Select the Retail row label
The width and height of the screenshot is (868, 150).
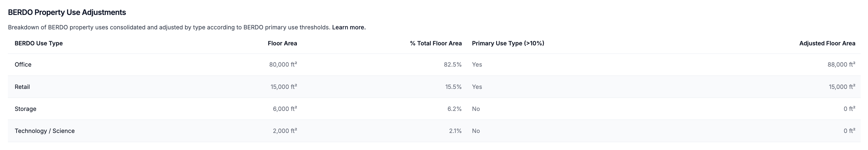[x=22, y=87]
